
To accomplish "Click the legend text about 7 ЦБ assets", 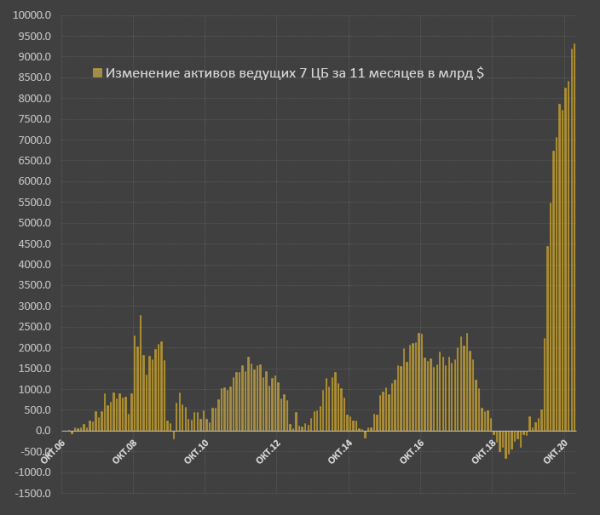I will click(x=295, y=73).
